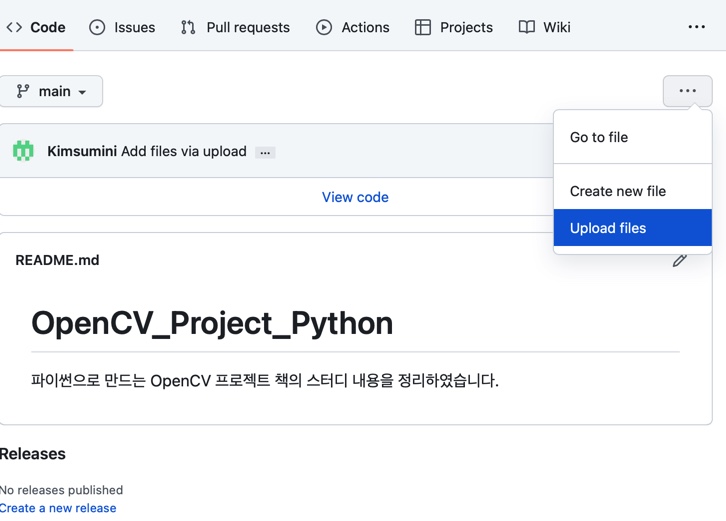Click the Actions play icon
The width and height of the screenshot is (726, 521).
tap(324, 27)
